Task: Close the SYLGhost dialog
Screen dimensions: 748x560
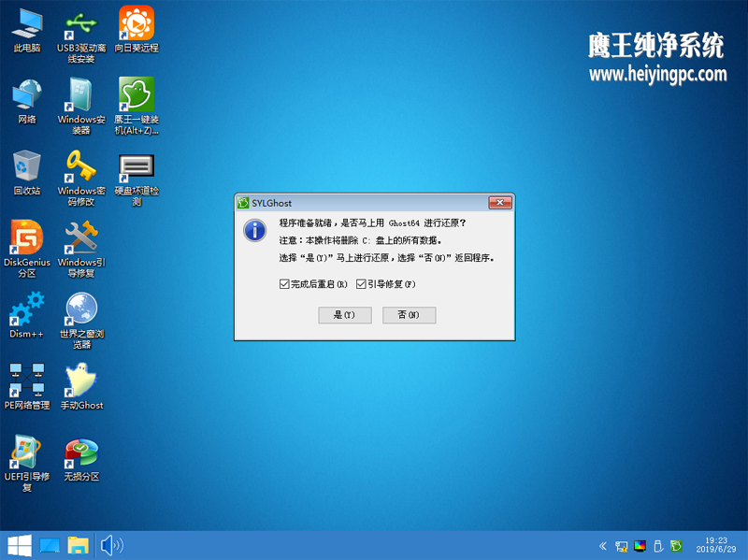Action: (500, 203)
